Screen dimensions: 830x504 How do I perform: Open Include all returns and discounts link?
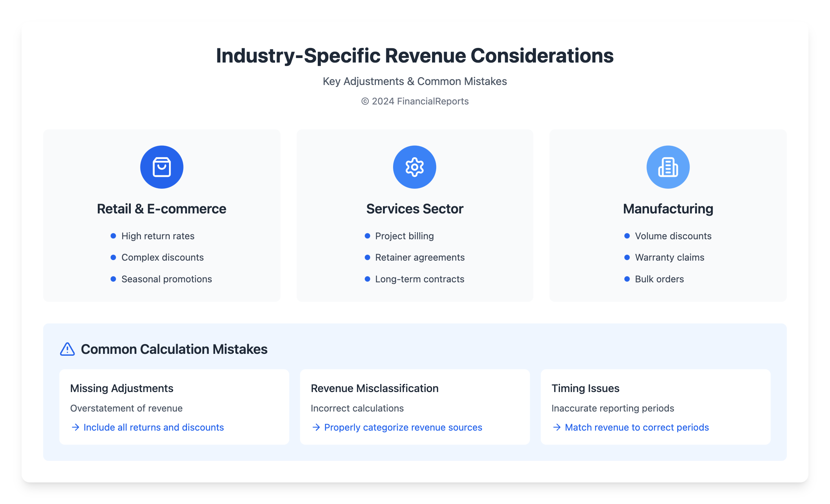[x=154, y=427]
